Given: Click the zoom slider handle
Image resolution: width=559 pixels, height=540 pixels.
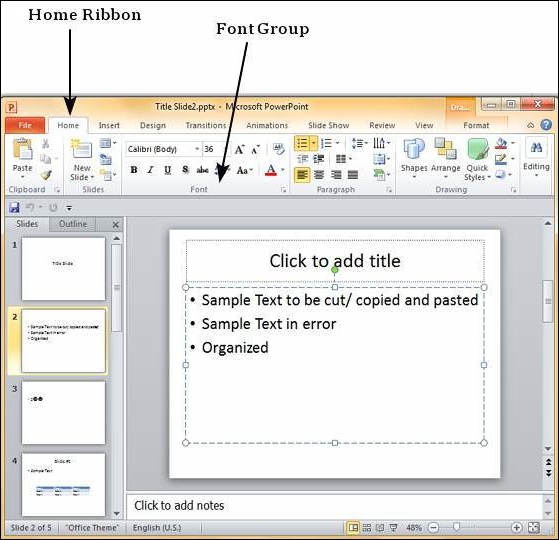Looking at the screenshot, I should (x=457, y=527).
